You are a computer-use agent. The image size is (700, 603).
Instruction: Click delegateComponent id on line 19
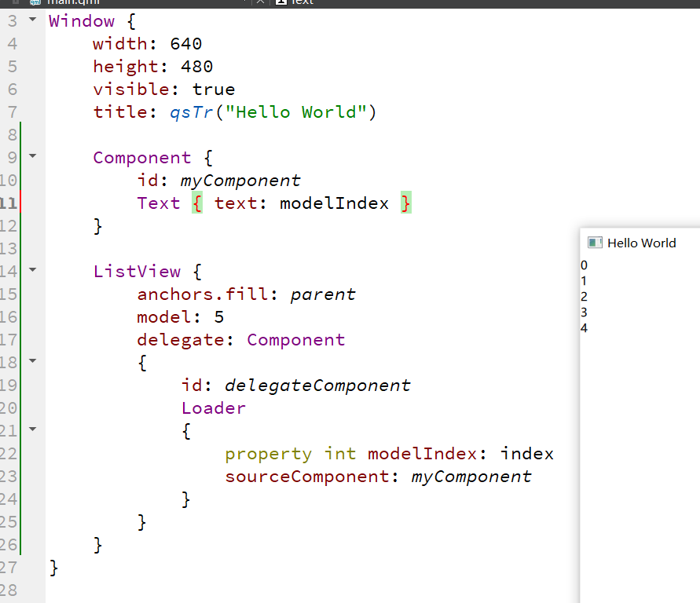(317, 386)
